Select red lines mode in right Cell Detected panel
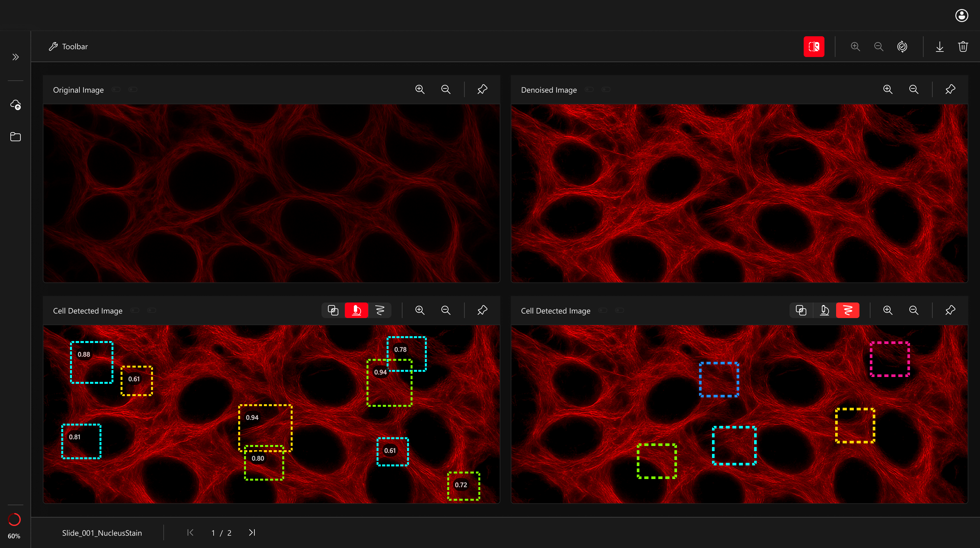This screenshot has width=980, height=548. (x=847, y=310)
